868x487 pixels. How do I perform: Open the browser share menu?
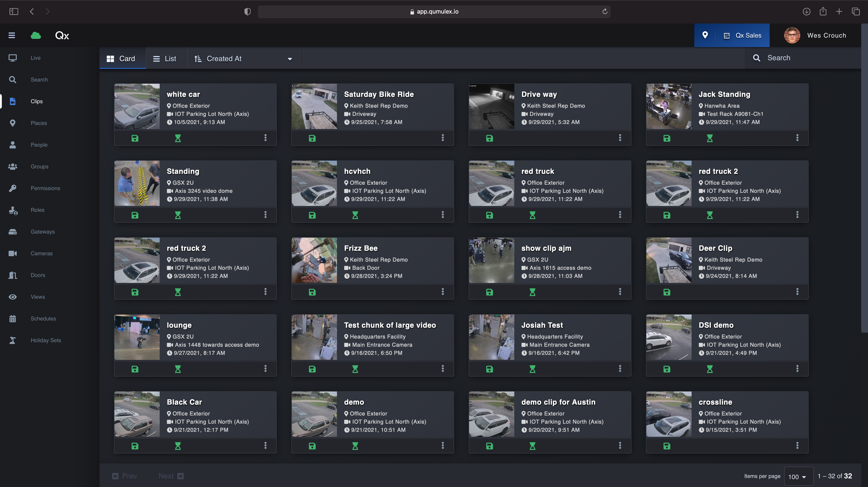coord(823,12)
